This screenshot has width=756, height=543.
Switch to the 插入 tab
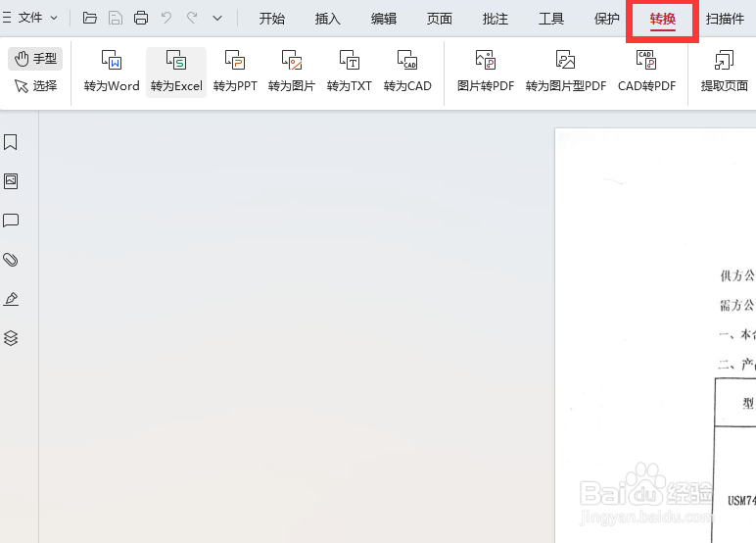(328, 19)
